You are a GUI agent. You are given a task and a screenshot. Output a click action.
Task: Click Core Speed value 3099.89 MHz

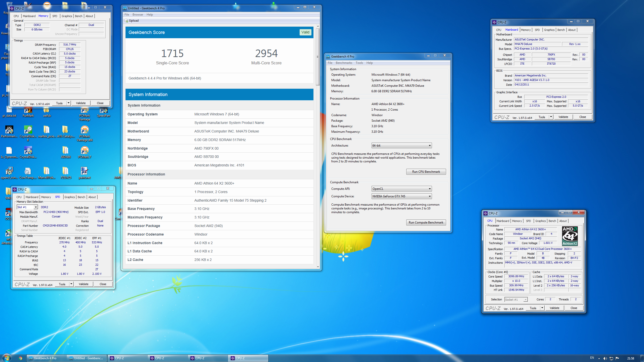click(x=516, y=276)
